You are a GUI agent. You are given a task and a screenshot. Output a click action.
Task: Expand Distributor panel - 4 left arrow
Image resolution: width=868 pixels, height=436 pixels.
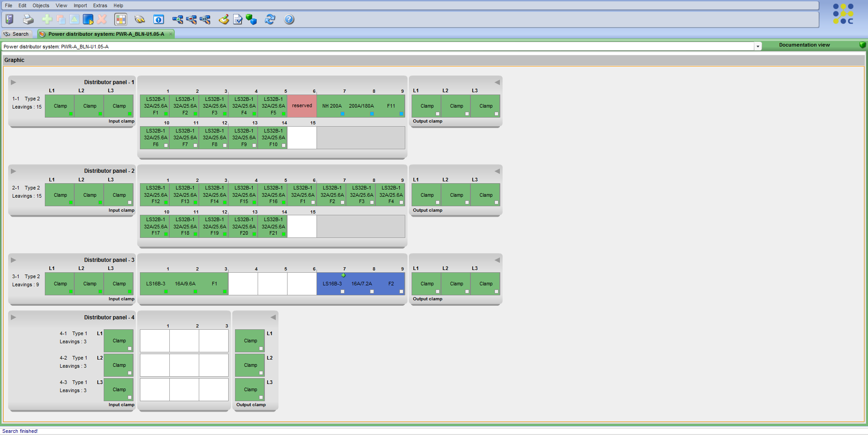click(x=14, y=318)
